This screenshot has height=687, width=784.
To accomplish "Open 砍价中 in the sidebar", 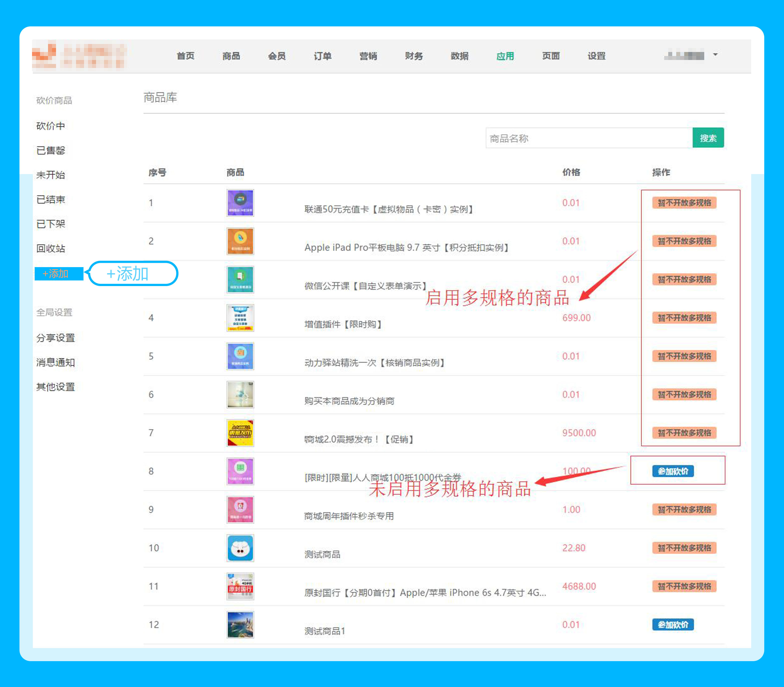I will [51, 126].
